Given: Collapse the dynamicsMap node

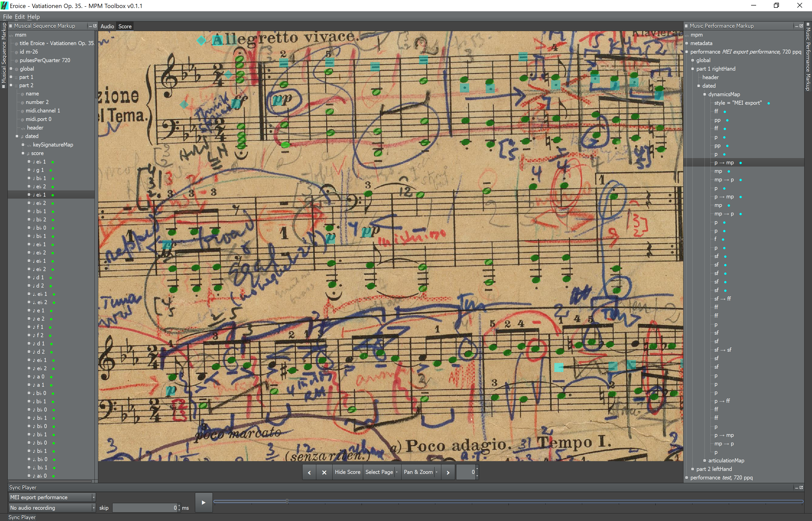Looking at the screenshot, I should [705, 94].
